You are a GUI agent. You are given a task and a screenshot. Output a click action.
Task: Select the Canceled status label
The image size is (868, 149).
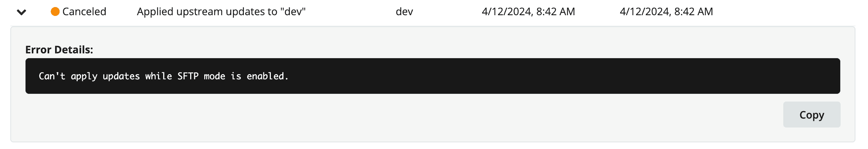[x=84, y=11]
